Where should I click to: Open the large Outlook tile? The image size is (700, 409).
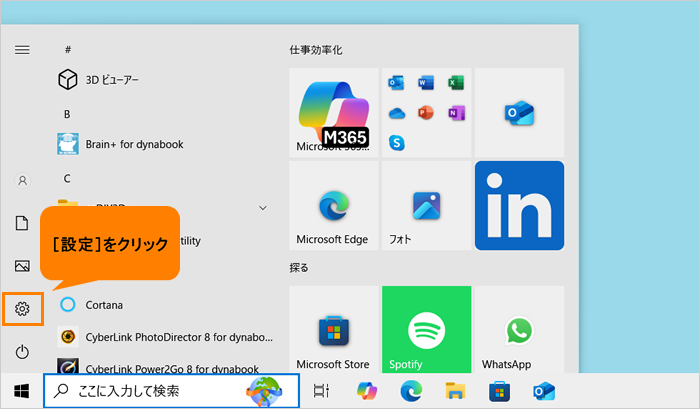pos(520,113)
